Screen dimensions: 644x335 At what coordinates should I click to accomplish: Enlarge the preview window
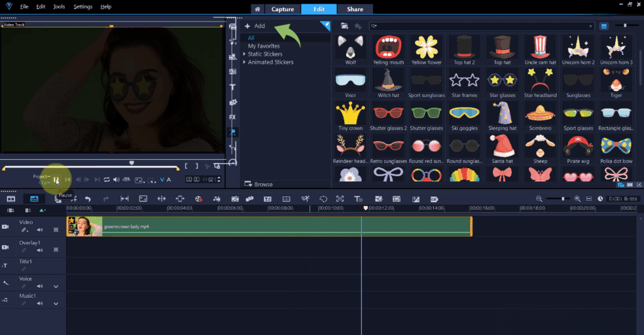[217, 166]
